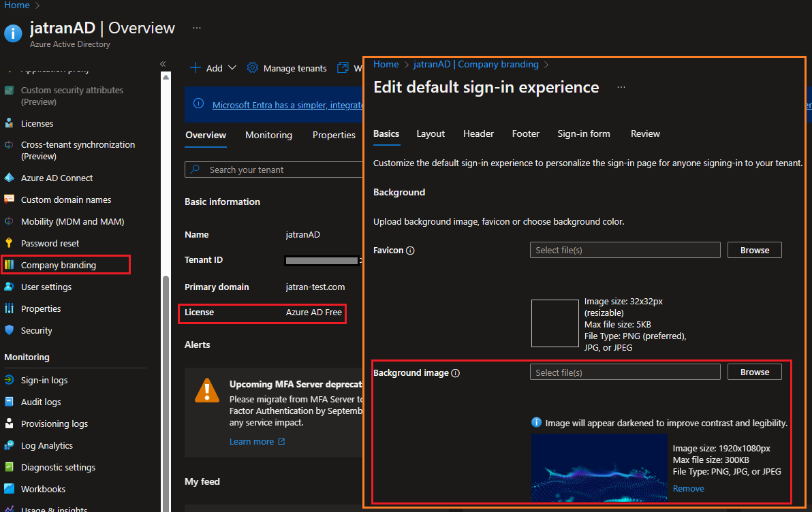The width and height of the screenshot is (812, 512).
Task: Click the Workbooks icon
Action: pyautogui.click(x=9, y=489)
